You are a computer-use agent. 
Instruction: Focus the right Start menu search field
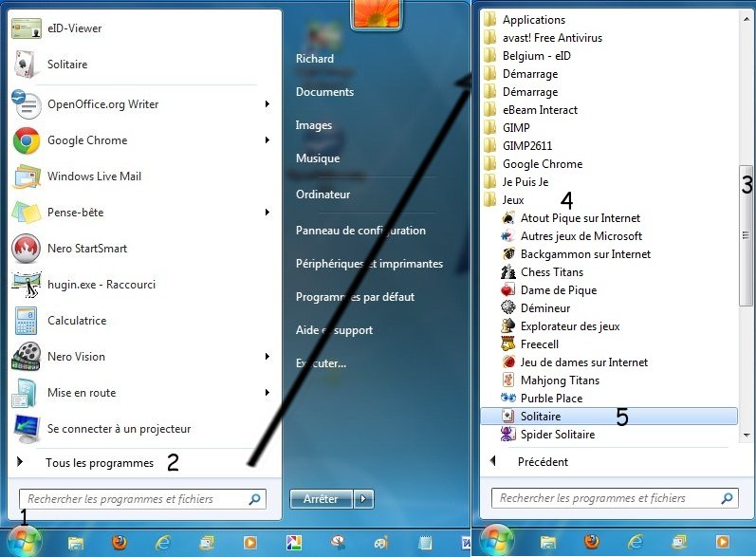coord(615,498)
